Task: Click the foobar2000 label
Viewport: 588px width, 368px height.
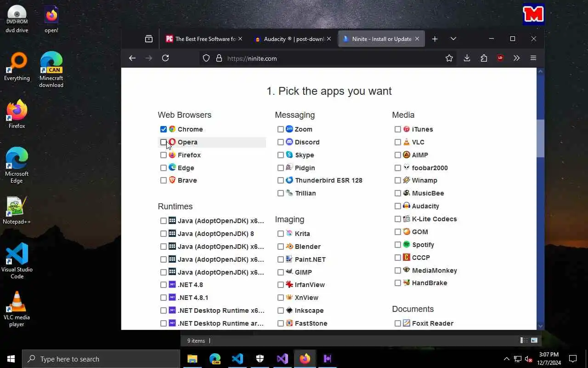Action: [x=430, y=168]
